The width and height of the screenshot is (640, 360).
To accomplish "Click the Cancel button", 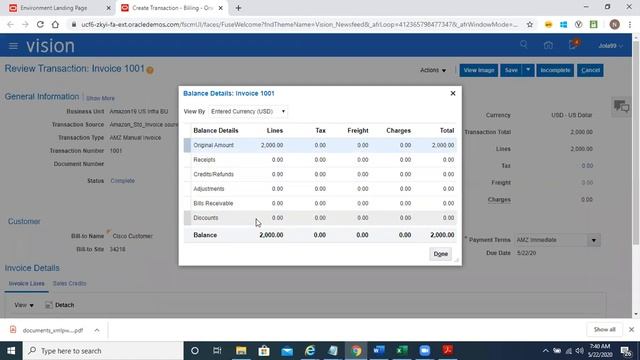I will pos(590,70).
